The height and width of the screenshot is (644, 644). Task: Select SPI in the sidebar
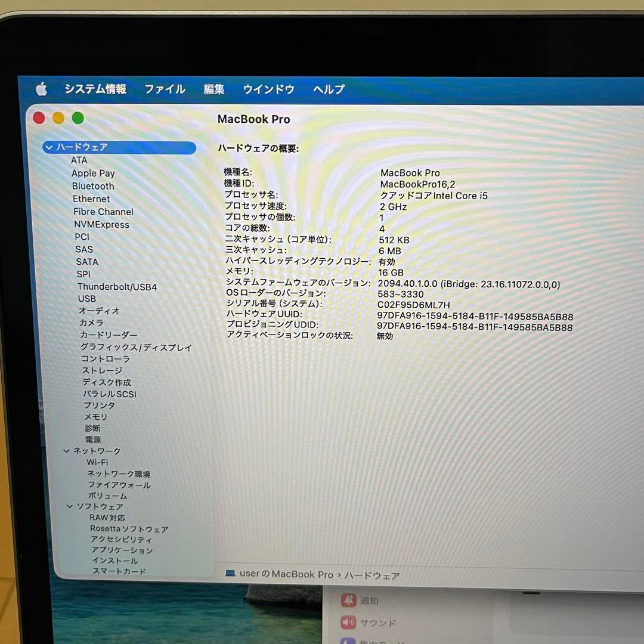click(83, 274)
